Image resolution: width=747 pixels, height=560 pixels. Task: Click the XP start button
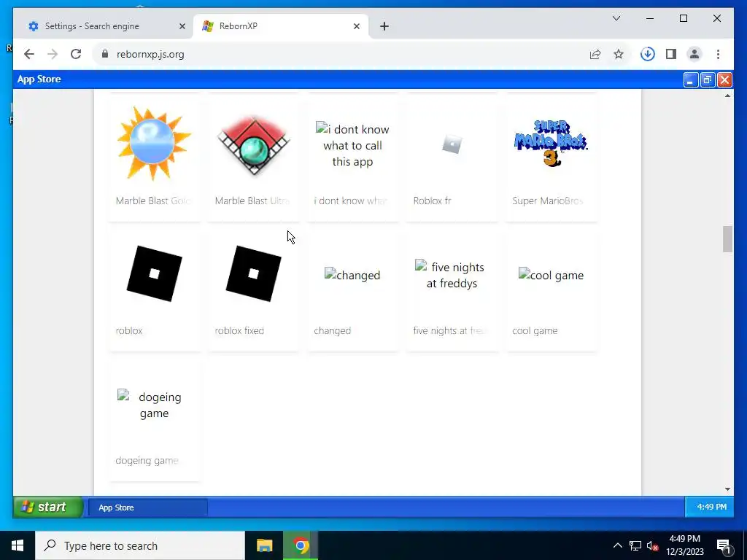pyautogui.click(x=48, y=507)
